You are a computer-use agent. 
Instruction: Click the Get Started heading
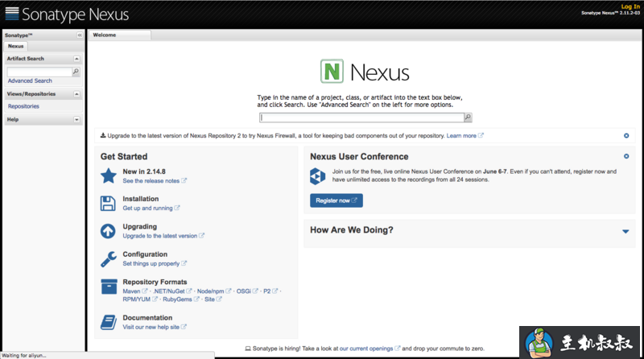pos(124,156)
